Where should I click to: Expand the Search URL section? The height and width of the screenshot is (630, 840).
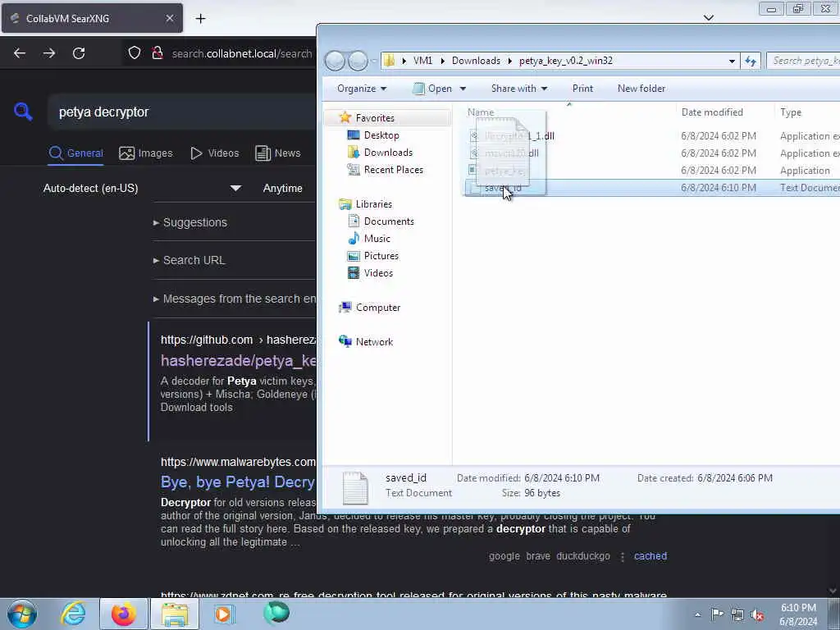pyautogui.click(x=189, y=260)
